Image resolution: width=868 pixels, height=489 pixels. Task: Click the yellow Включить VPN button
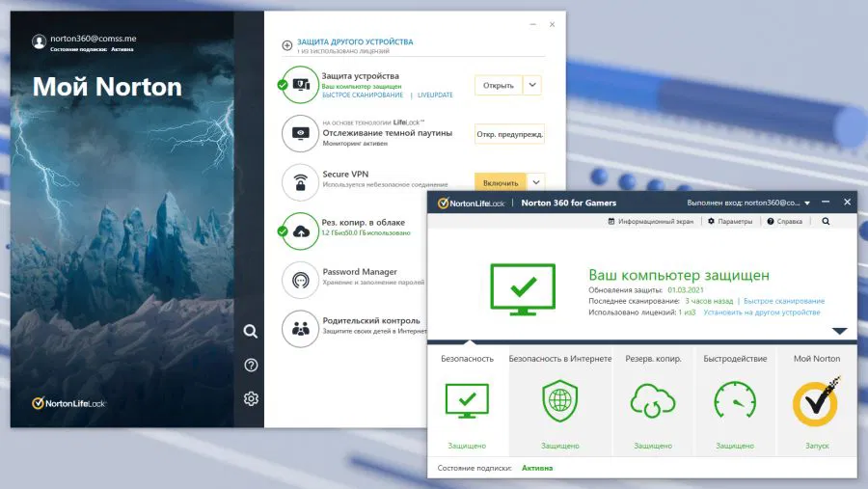pyautogui.click(x=501, y=182)
